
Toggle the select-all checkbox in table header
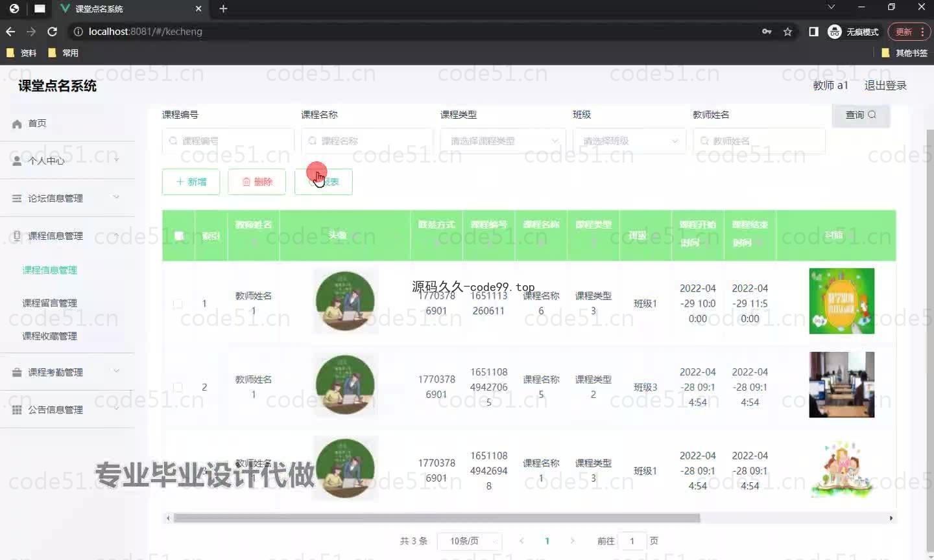pyautogui.click(x=178, y=236)
